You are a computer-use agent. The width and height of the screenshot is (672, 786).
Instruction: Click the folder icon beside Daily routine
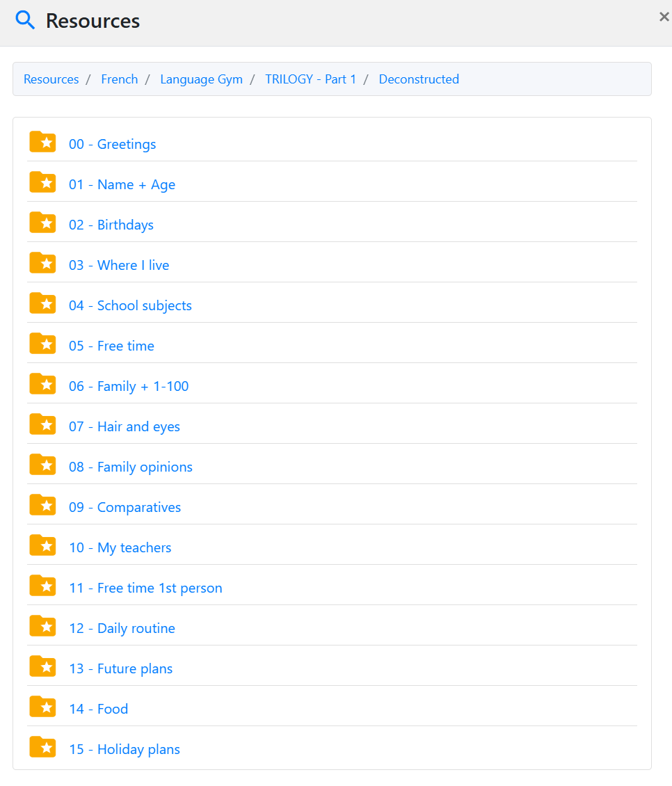click(42, 626)
